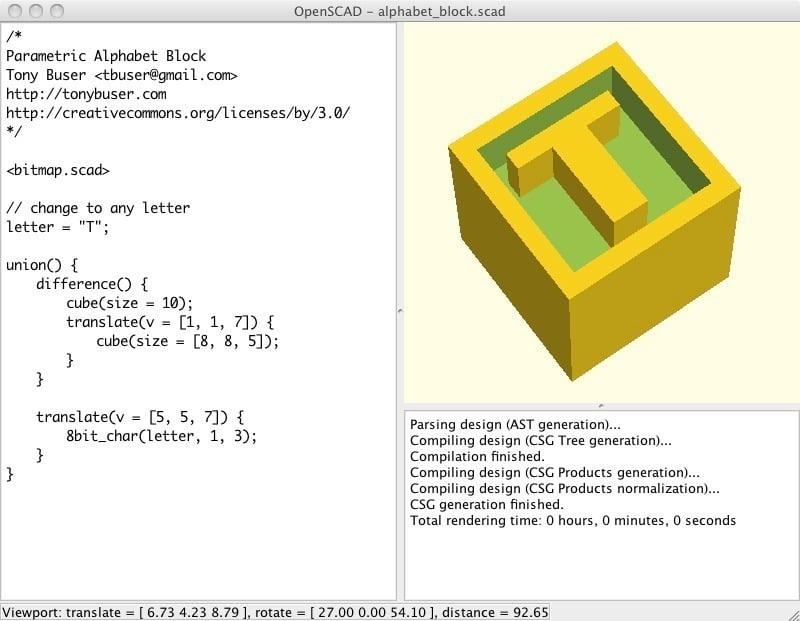This screenshot has height=621, width=800.
Task: Click the 'translate(v = [1, 1, 7])' line
Action: tap(170, 322)
